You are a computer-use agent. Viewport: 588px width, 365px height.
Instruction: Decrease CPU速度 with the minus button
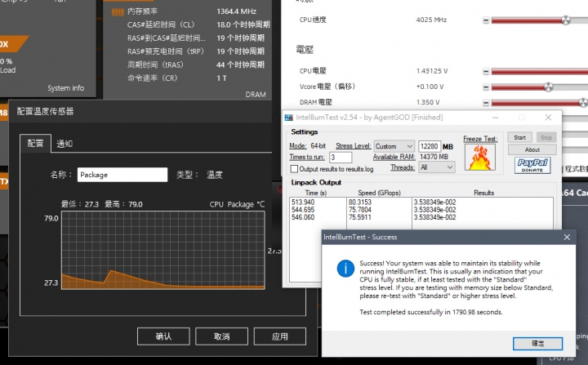486,20
